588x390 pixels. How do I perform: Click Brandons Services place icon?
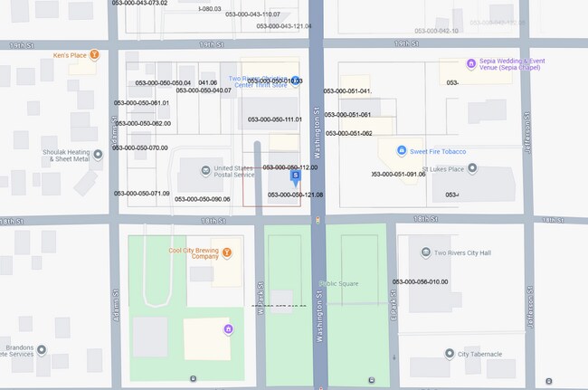42,349
